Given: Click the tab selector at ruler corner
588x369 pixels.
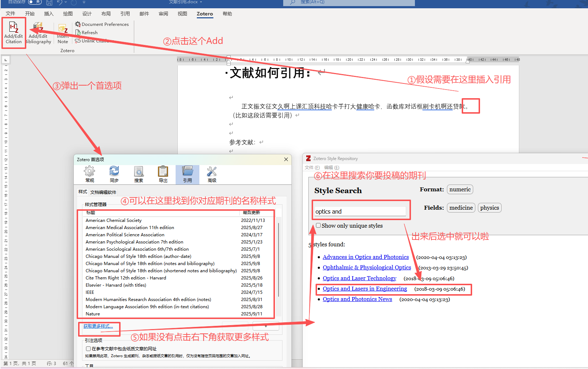Looking at the screenshot, I should tap(6, 60).
